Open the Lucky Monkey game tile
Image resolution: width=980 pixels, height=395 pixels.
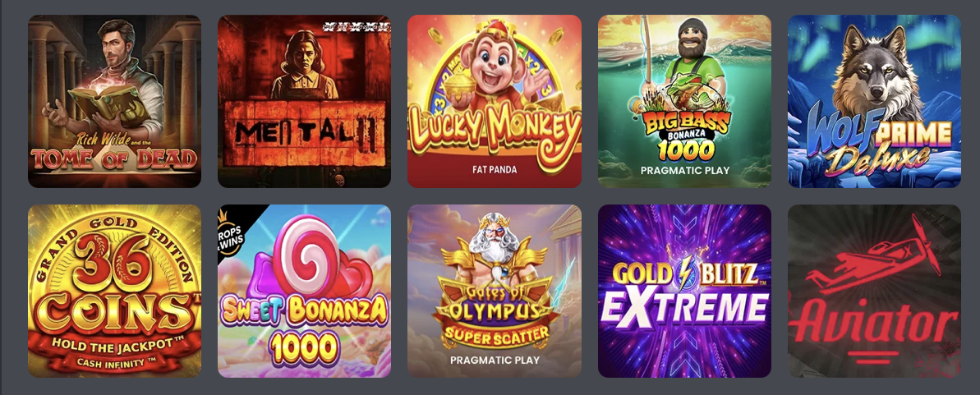tap(495, 101)
